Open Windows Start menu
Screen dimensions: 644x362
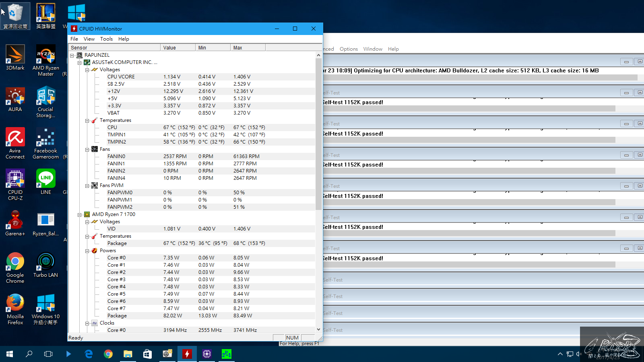pyautogui.click(x=10, y=354)
